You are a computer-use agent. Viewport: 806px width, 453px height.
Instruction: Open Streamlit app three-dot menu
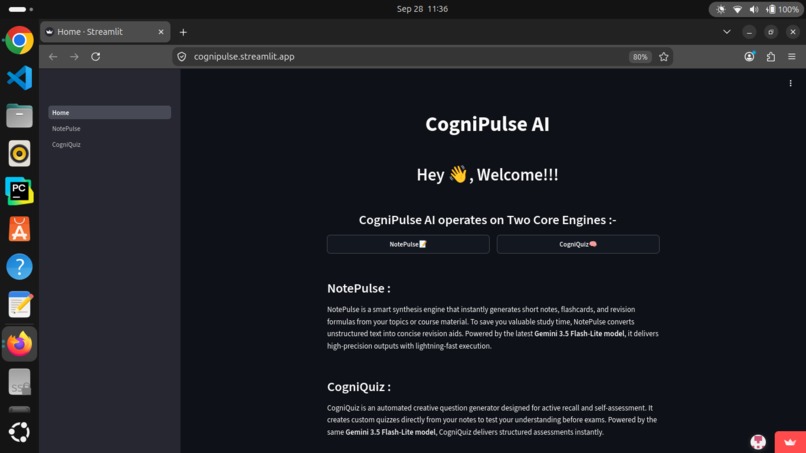791,83
